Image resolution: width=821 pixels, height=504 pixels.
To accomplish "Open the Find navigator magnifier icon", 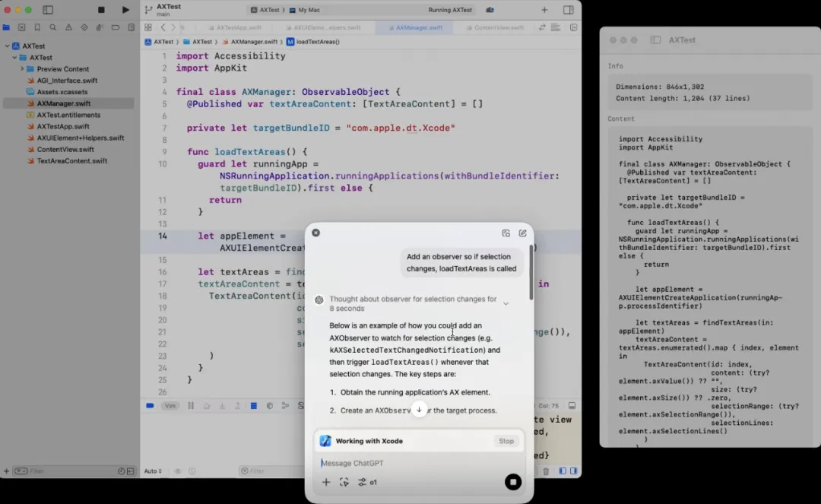I will [53, 27].
